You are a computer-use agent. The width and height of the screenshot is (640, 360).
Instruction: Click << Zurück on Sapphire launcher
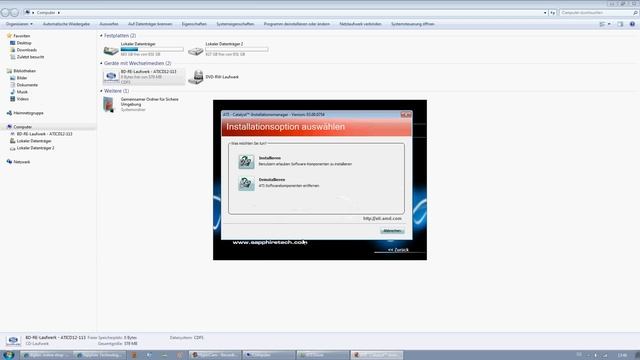tap(398, 250)
